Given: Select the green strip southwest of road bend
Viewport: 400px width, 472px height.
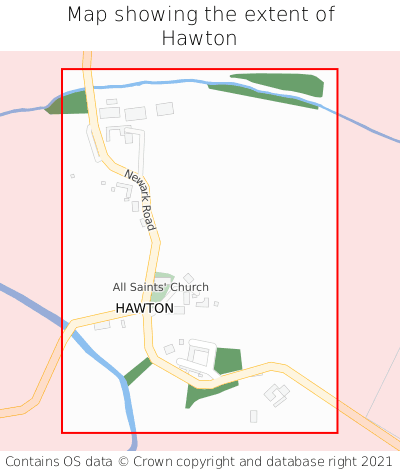Looking at the screenshot, I should tap(137, 371).
